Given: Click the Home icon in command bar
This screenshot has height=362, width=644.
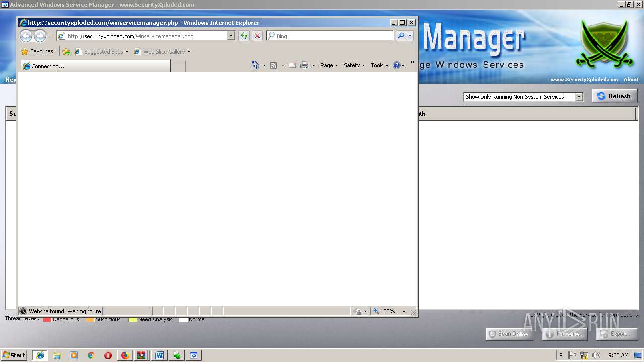Looking at the screenshot, I should click(x=255, y=65).
